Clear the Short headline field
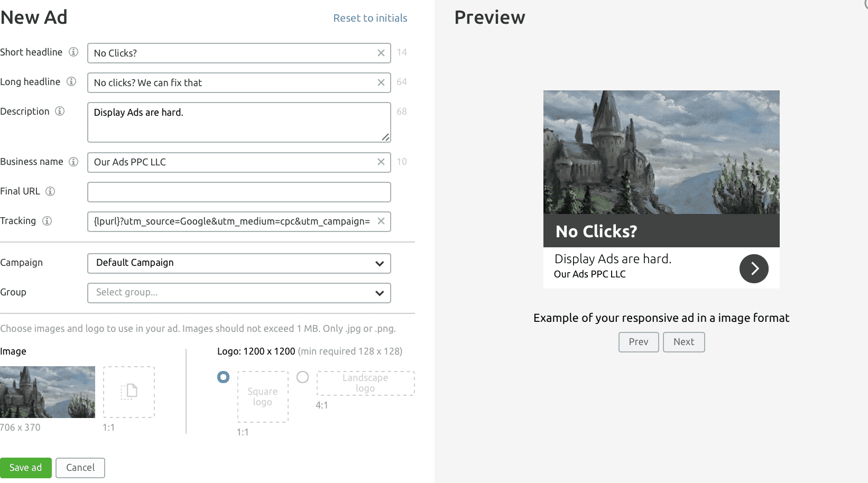 click(x=381, y=53)
